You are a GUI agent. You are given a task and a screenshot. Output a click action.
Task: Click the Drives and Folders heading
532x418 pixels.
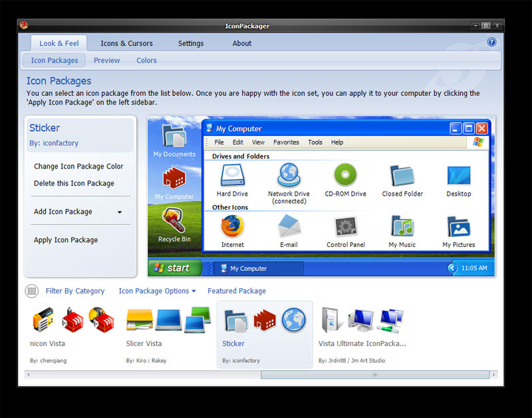(x=241, y=156)
